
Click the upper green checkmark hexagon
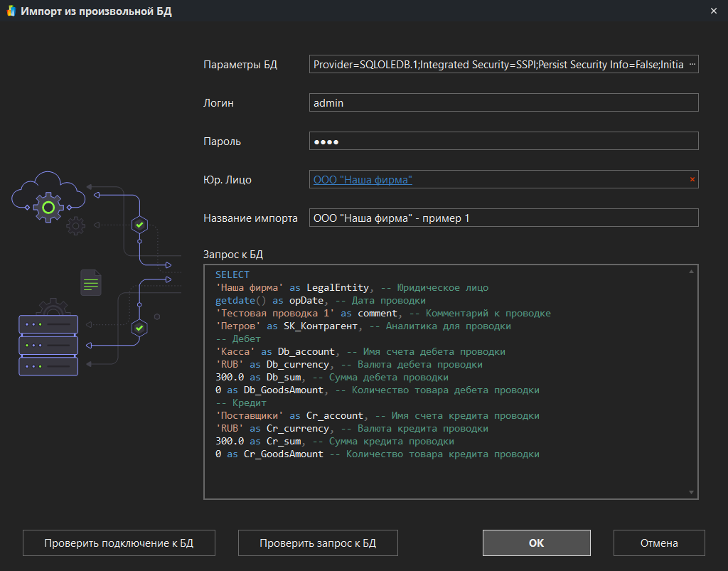(x=140, y=225)
